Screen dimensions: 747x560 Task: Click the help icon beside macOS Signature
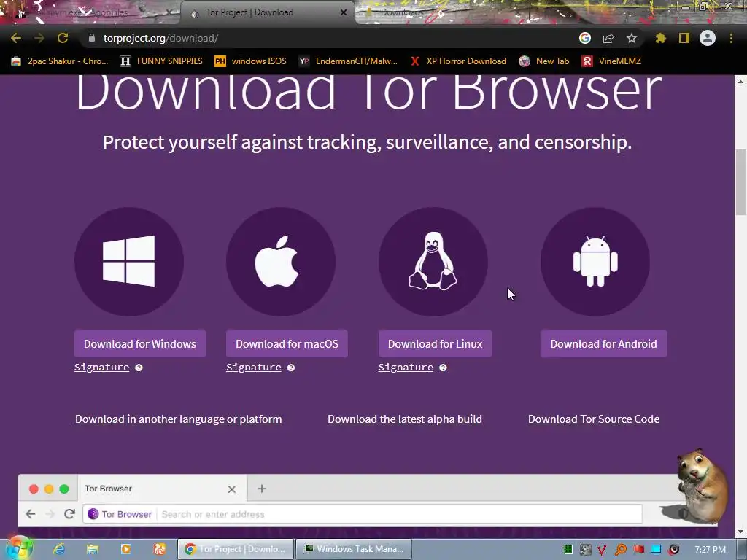click(291, 367)
